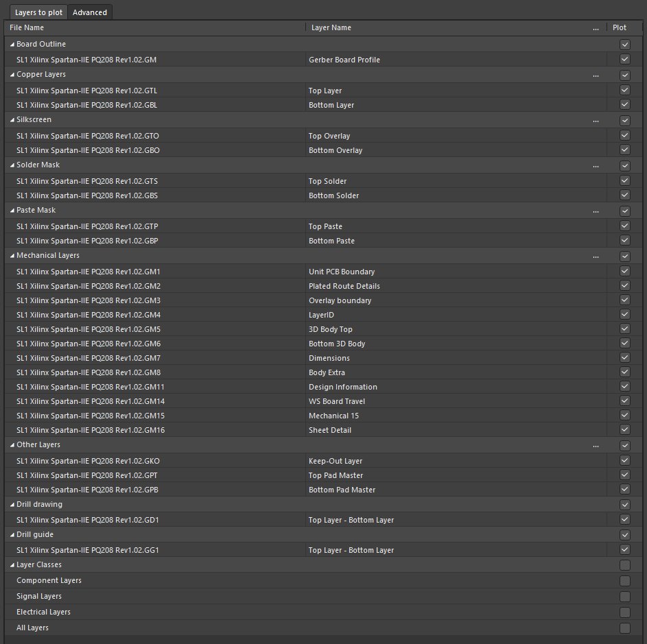Image resolution: width=647 pixels, height=644 pixels.
Task: Click the Unit PCB Boundary layer name
Action: 342,272
